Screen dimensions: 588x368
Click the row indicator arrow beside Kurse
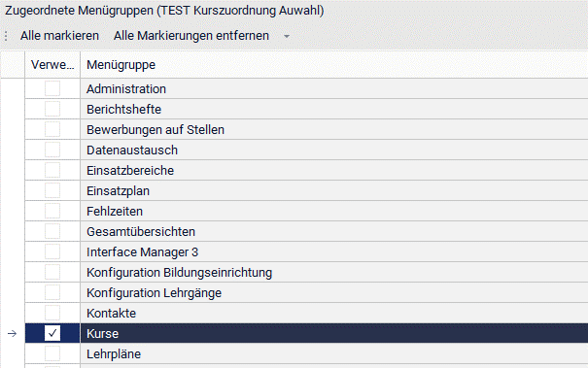pos(12,333)
